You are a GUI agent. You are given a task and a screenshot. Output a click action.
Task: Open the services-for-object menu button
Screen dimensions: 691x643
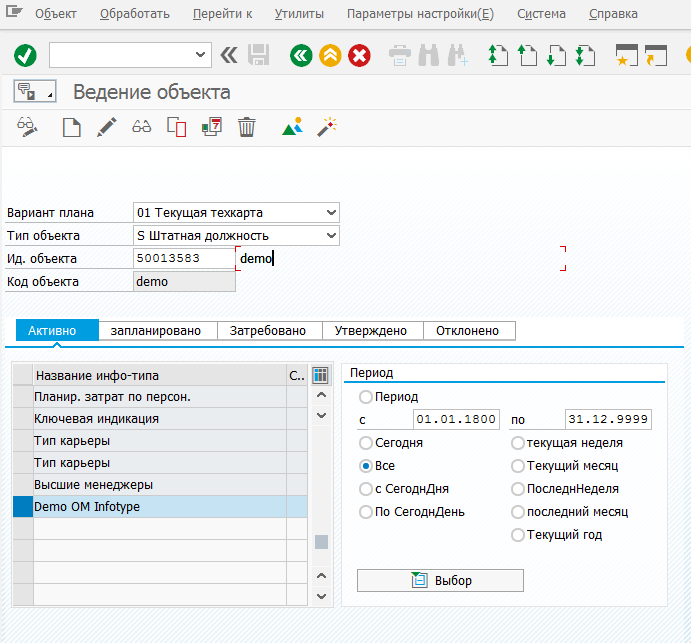pos(35,92)
